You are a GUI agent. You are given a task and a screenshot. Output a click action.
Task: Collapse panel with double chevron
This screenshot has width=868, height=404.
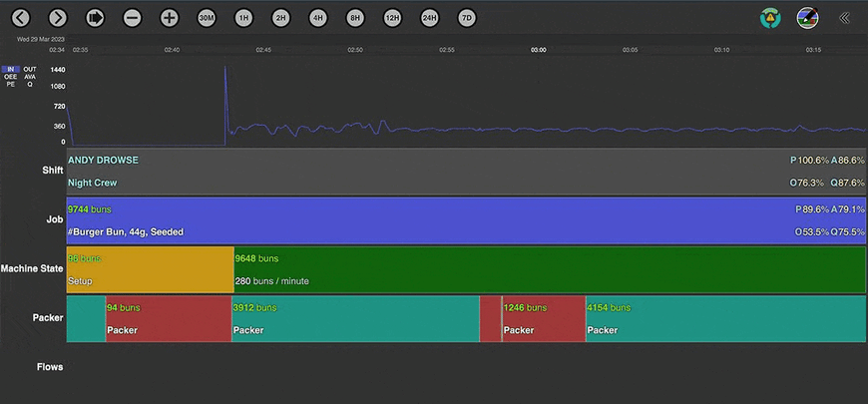(x=844, y=18)
